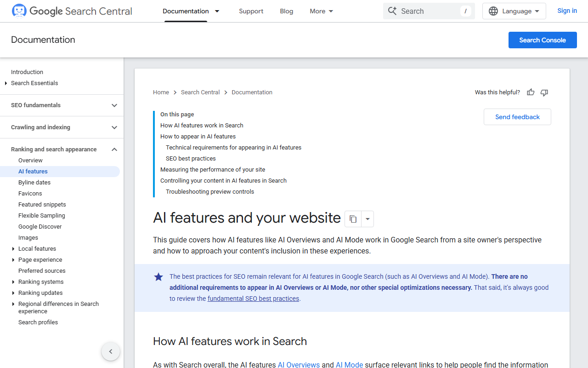Expand Regional differences in Search experience

[x=13, y=304]
